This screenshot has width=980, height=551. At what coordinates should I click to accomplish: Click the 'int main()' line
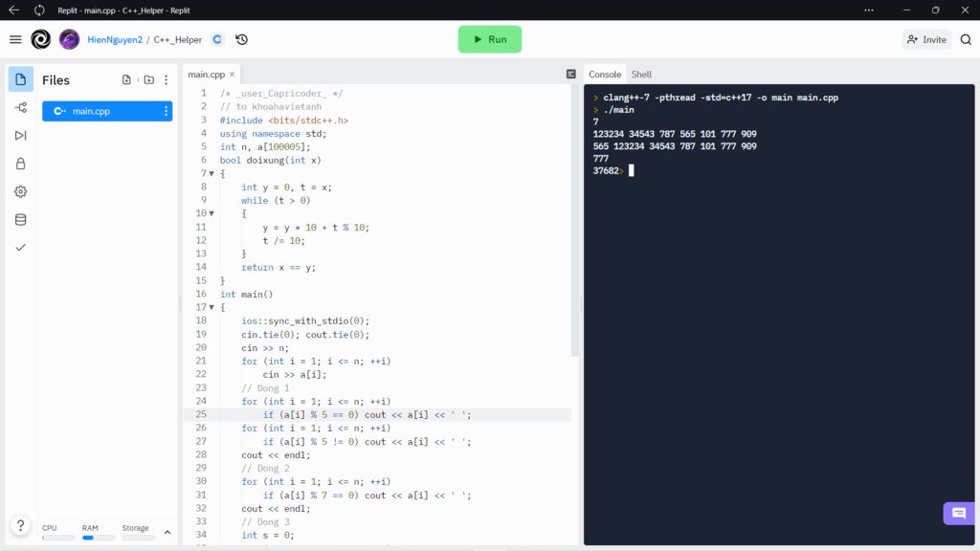point(246,295)
